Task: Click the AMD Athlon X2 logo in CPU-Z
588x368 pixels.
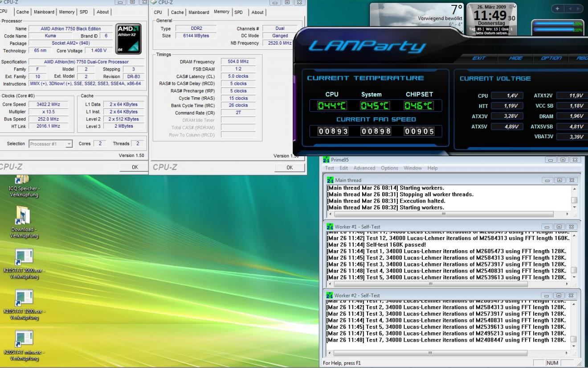Action: [128, 39]
